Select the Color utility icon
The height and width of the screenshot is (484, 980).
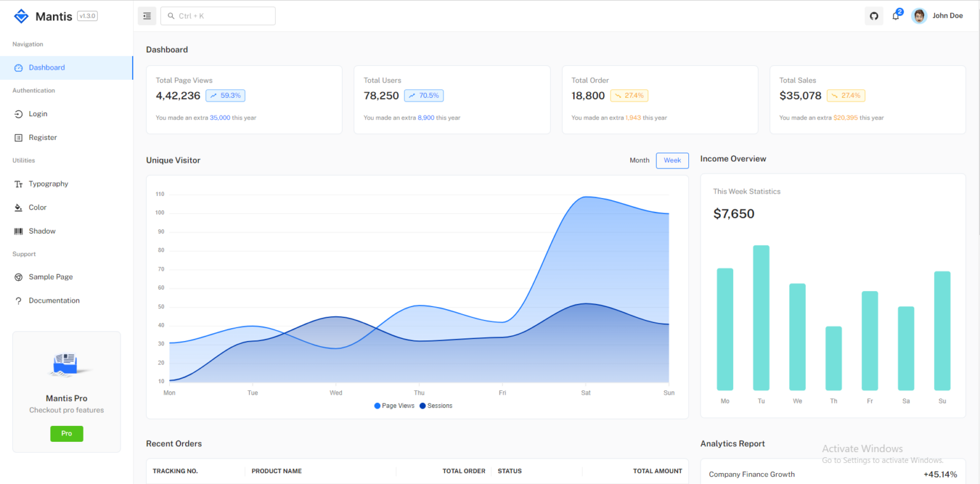point(19,207)
